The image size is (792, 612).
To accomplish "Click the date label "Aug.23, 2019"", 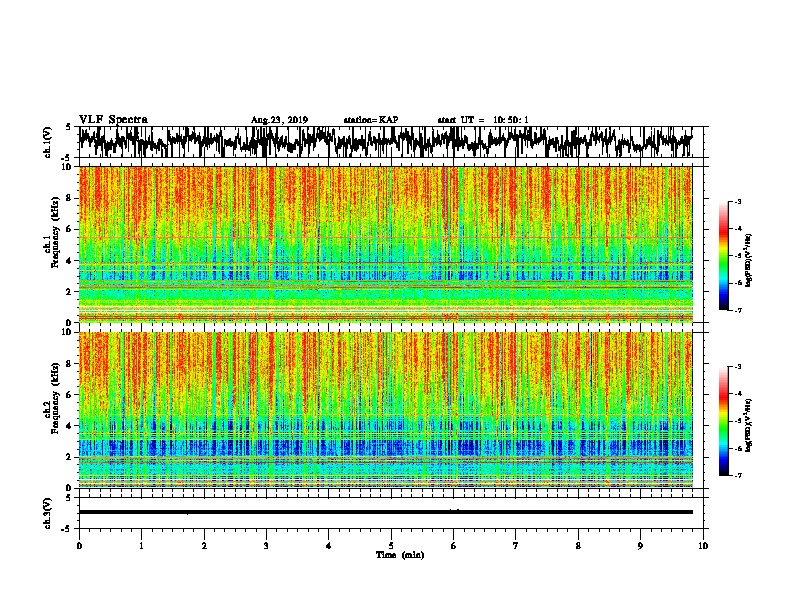I will tap(279, 120).
